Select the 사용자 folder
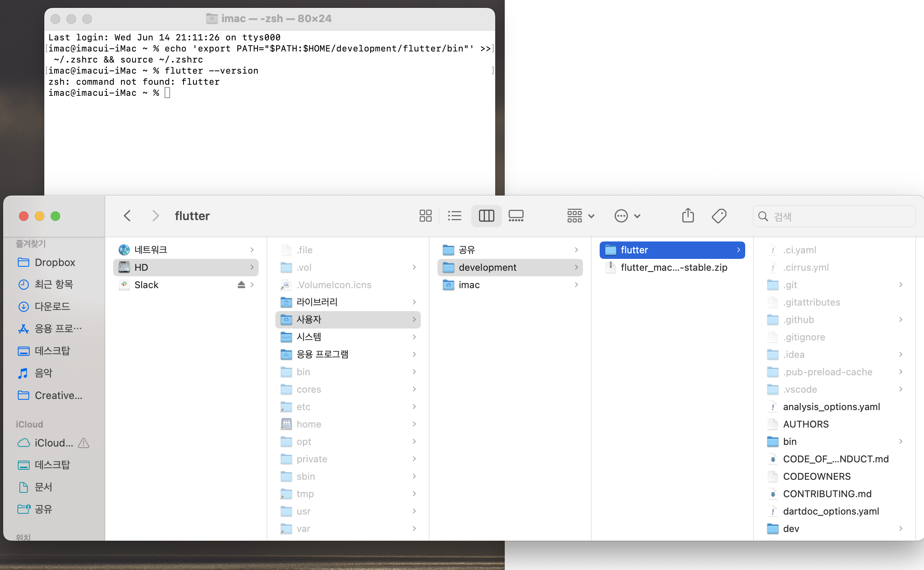The height and width of the screenshot is (570, 924). (348, 319)
